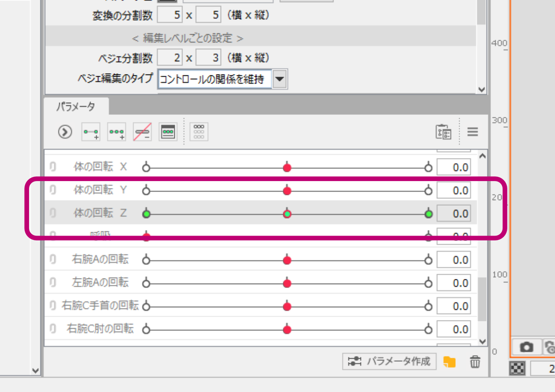Click the camera snapshot icon
This screenshot has width=555, height=392.
click(526, 347)
